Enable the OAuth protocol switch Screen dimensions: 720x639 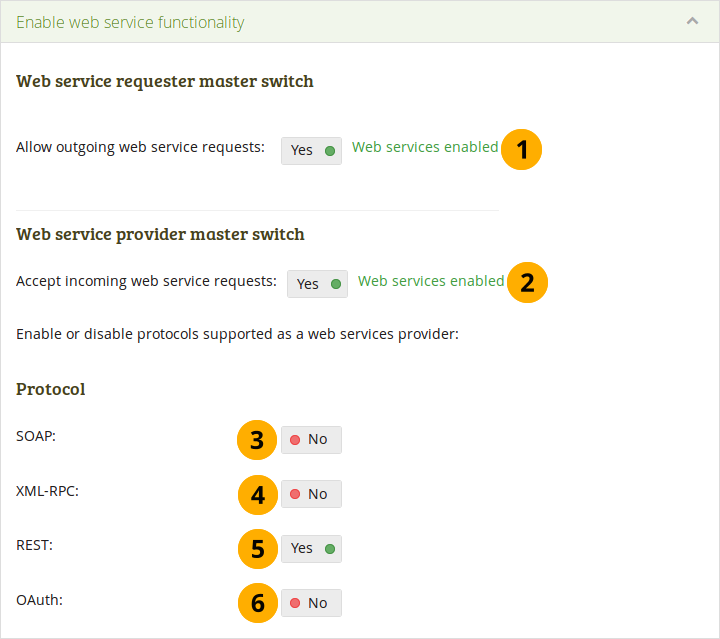pyautogui.click(x=311, y=603)
